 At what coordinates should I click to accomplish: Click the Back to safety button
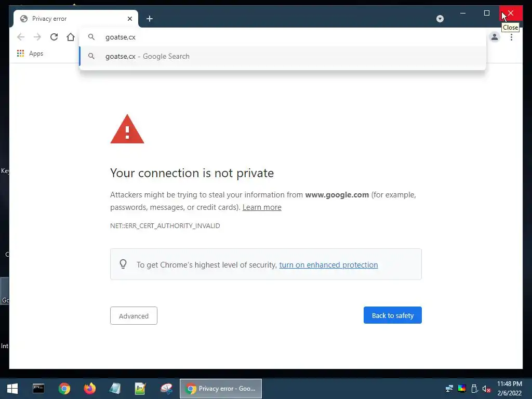click(x=393, y=315)
